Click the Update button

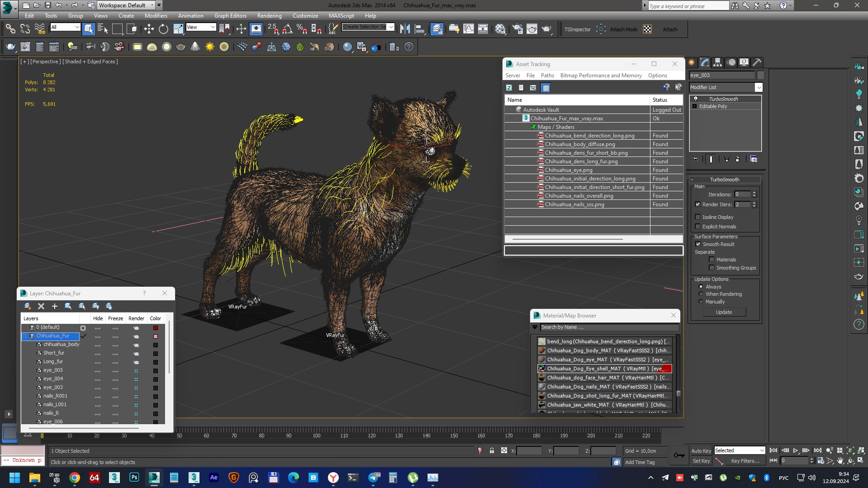[724, 312]
